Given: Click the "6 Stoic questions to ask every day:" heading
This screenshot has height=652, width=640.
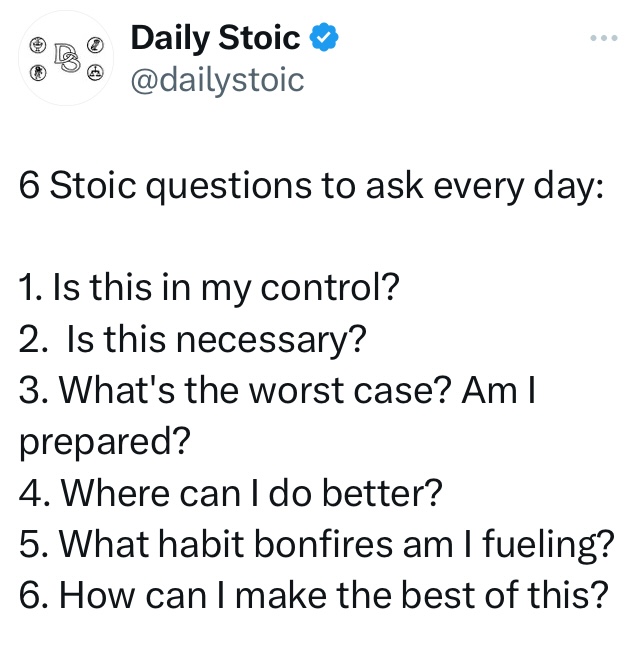Looking at the screenshot, I should coord(311,185).
